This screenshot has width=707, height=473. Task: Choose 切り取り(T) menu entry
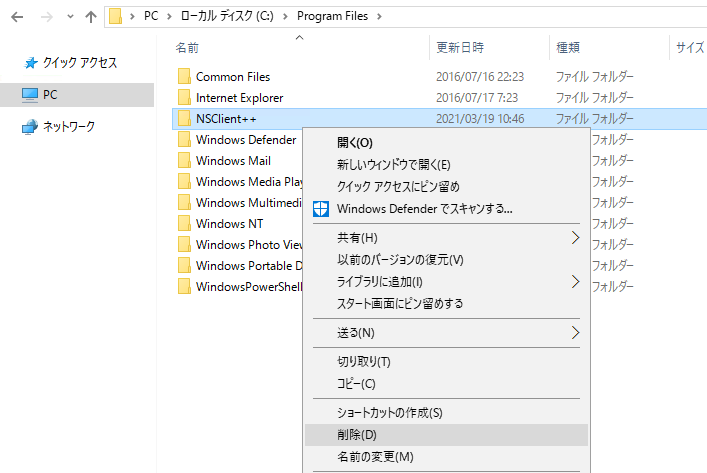pyautogui.click(x=363, y=362)
